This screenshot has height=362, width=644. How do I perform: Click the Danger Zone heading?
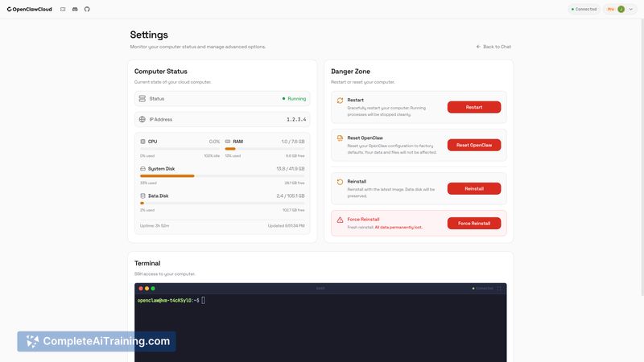[x=350, y=72]
